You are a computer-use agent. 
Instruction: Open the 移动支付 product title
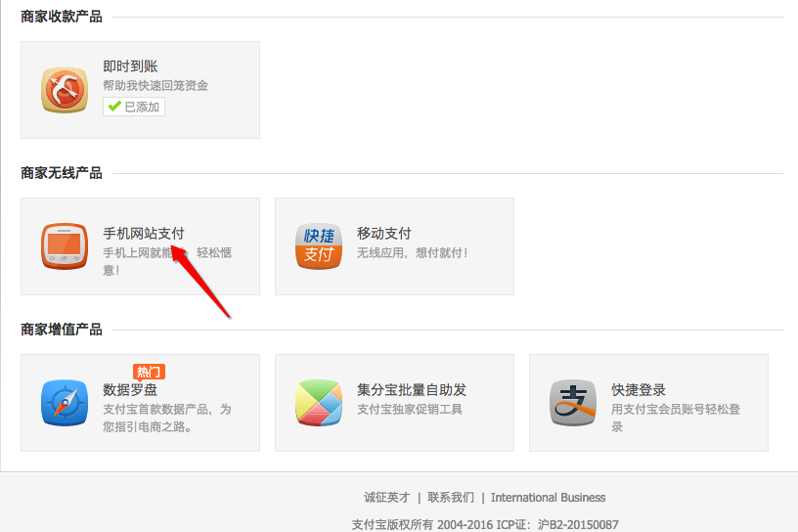pos(384,234)
